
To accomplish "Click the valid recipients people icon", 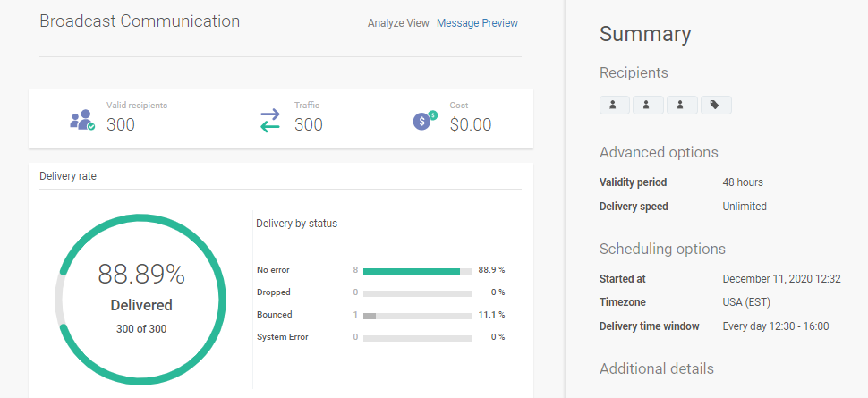I will tap(82, 120).
